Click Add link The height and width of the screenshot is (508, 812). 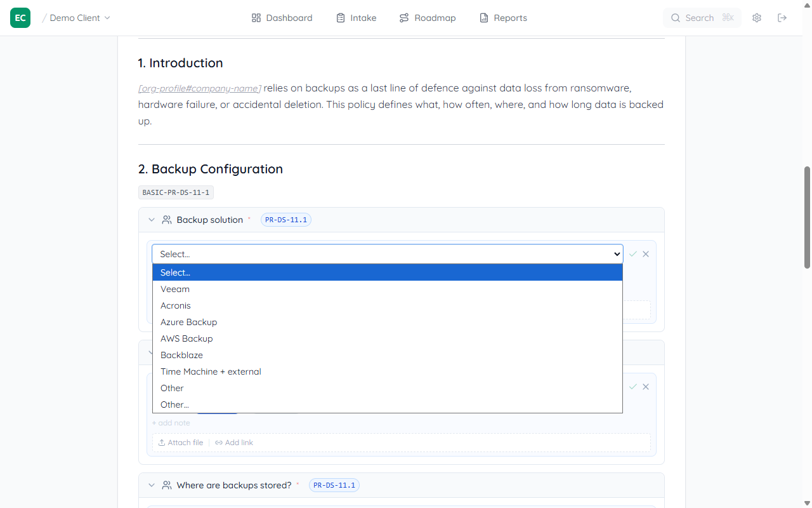(234, 442)
